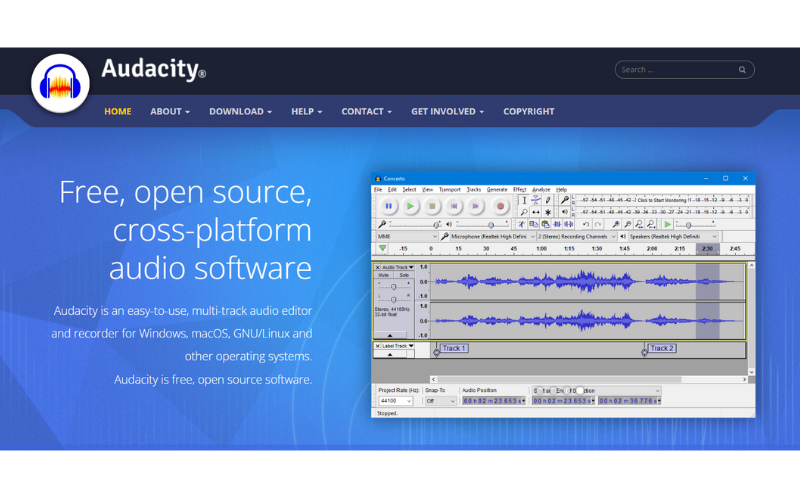Toggle Mute on the Audio Track
Screen dimensions: 800x500
click(383, 275)
